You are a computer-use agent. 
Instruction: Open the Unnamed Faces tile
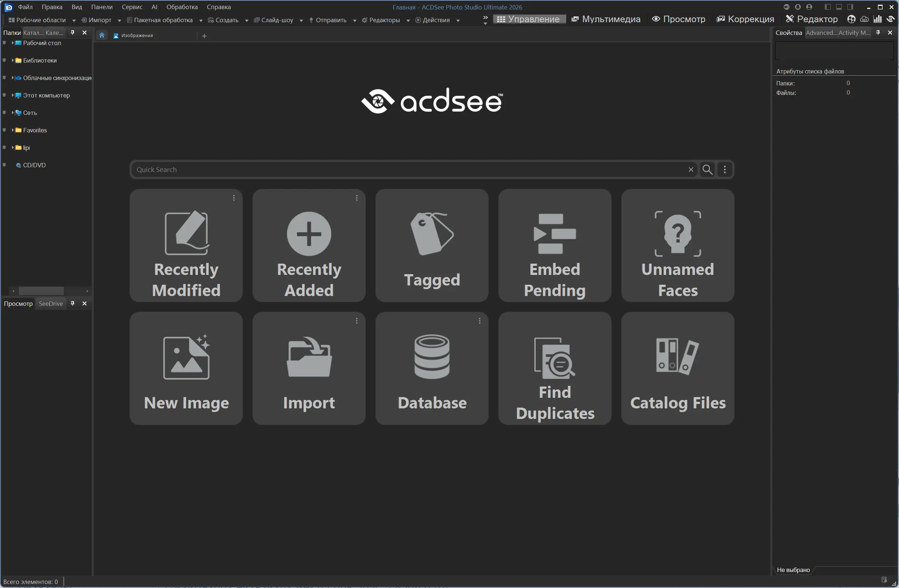677,245
